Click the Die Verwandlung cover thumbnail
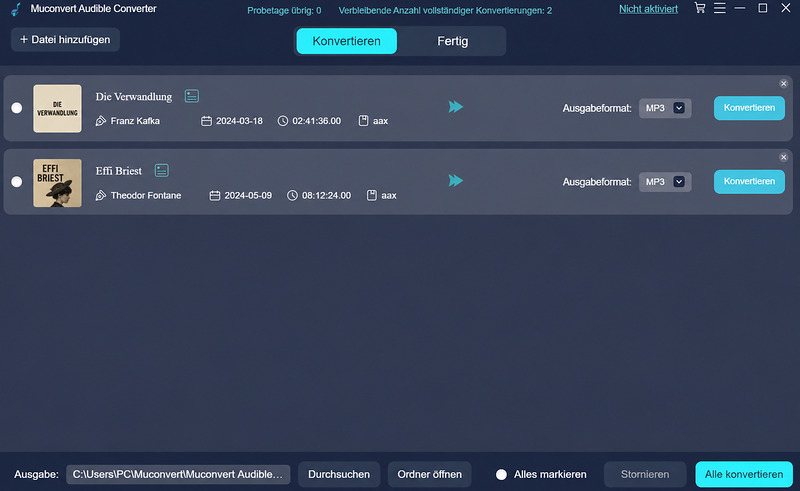The image size is (800, 491). pos(57,108)
